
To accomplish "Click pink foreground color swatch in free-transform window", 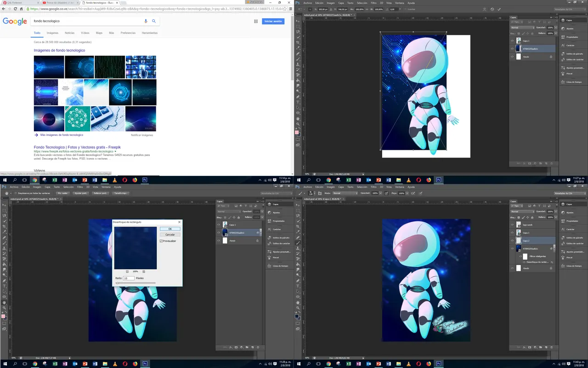I will [297, 132].
